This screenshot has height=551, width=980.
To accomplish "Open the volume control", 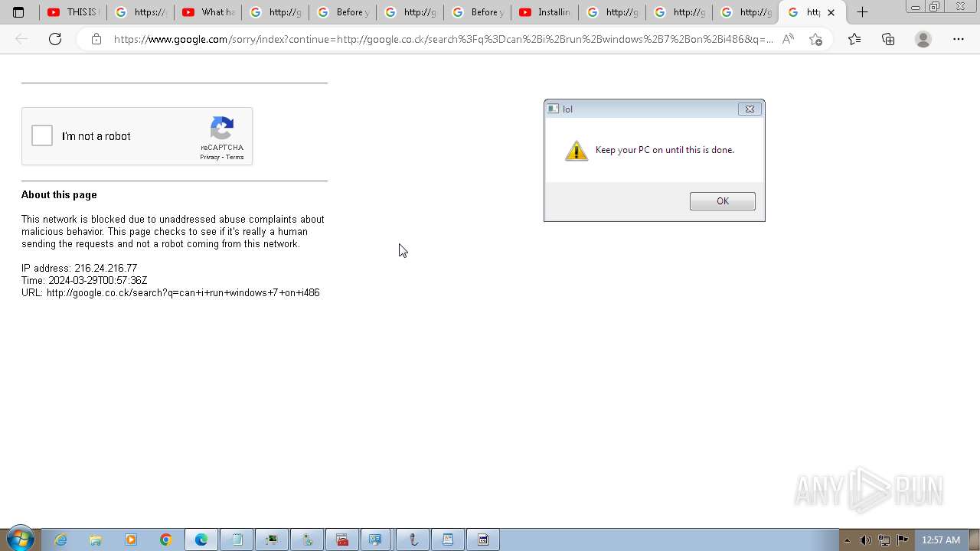I will [x=865, y=540].
